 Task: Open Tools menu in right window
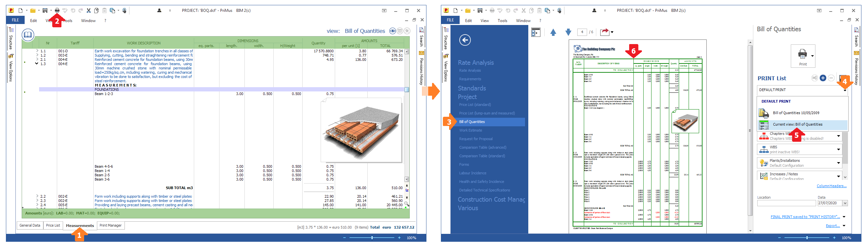502,21
